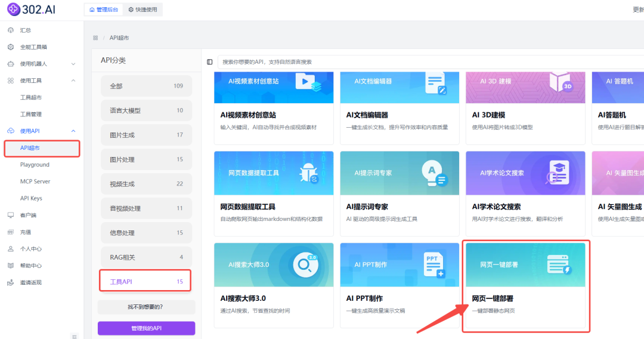Open the AI 矢量图生成 card
This screenshot has height=339, width=644.
click(618, 193)
